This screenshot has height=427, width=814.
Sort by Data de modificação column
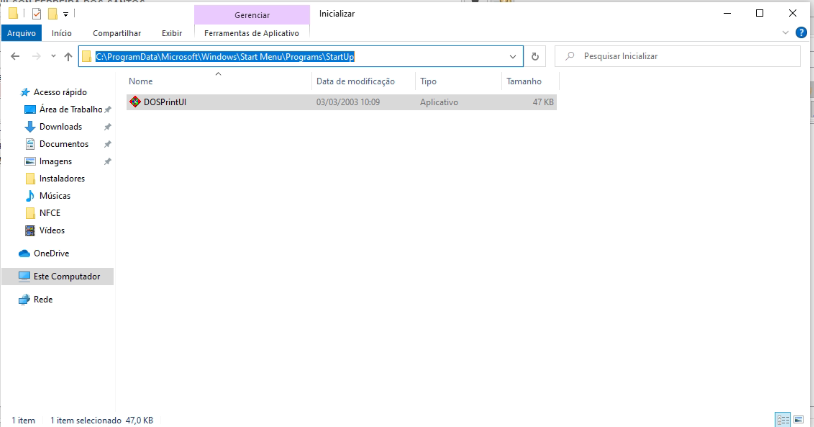click(x=356, y=81)
